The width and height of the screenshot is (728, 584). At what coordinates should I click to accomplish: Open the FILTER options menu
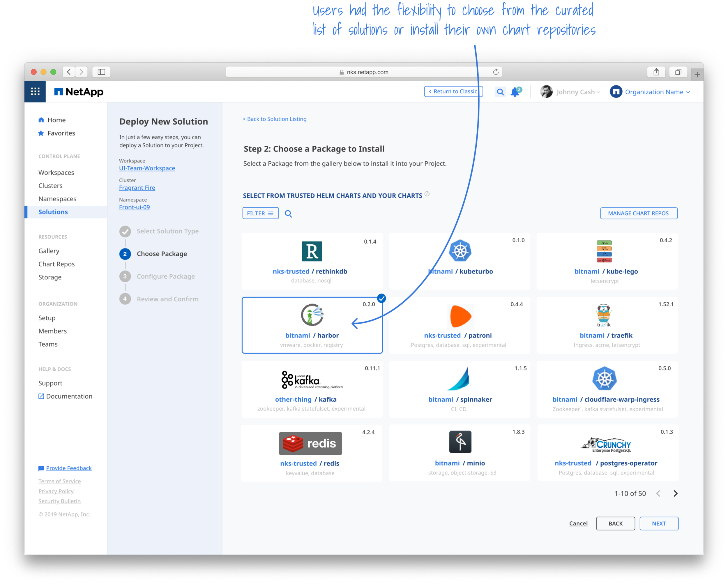[260, 213]
